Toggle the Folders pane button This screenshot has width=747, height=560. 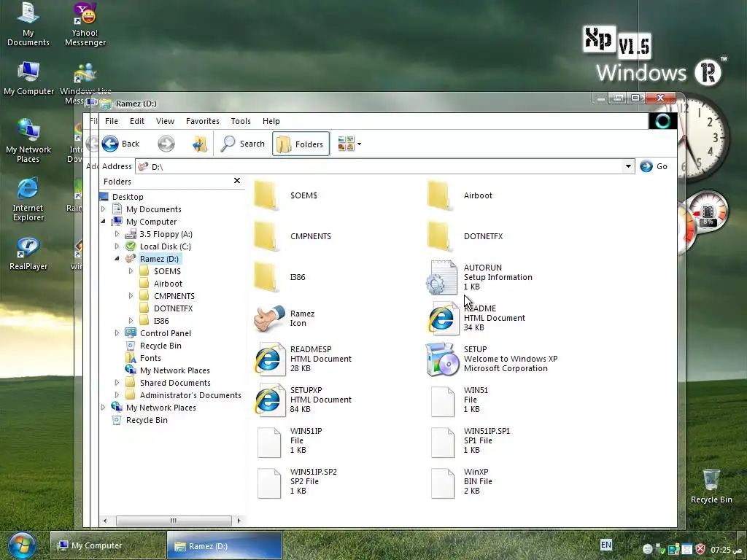pos(301,144)
